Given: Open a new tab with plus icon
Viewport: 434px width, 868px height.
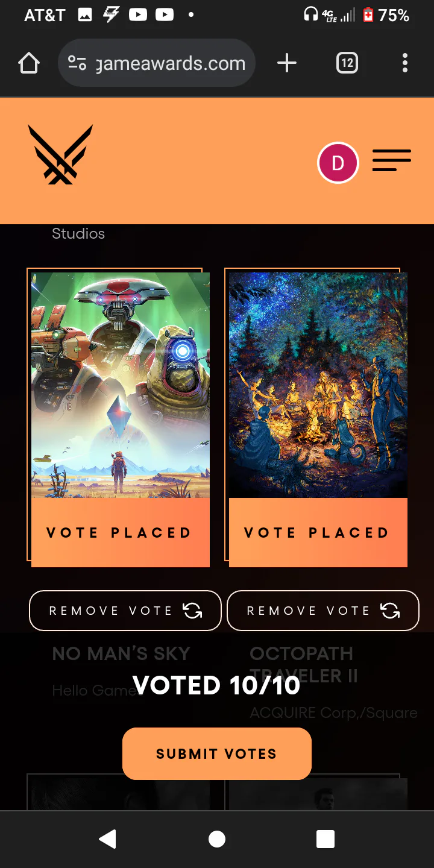Looking at the screenshot, I should point(287,63).
